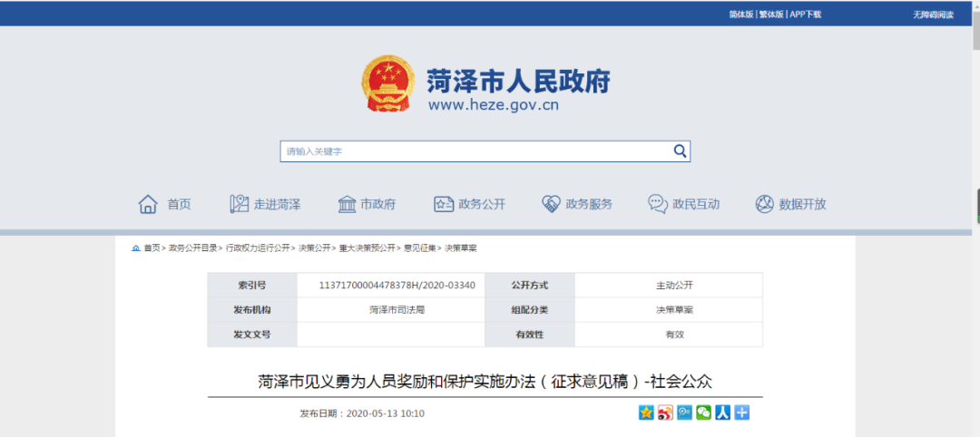The width and height of the screenshot is (980, 437).
Task: Click the 有效性 label cell
Action: [x=529, y=335]
